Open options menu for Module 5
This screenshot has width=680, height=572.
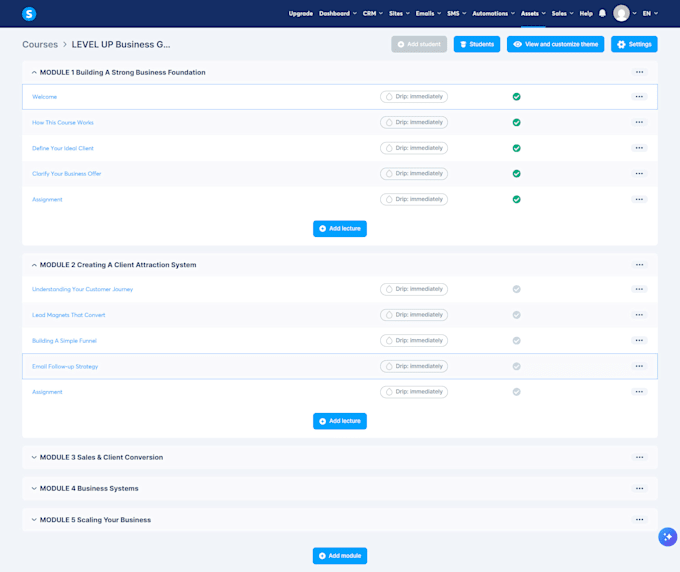pos(639,520)
